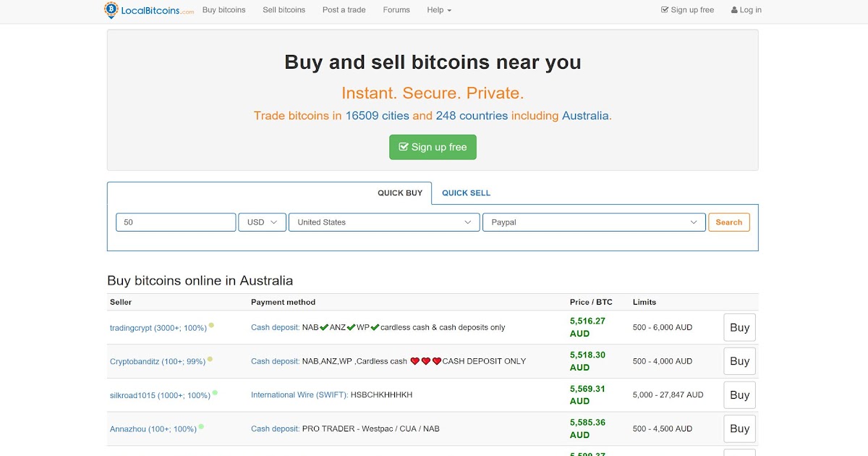Expand the United States country dropdown

(x=384, y=222)
